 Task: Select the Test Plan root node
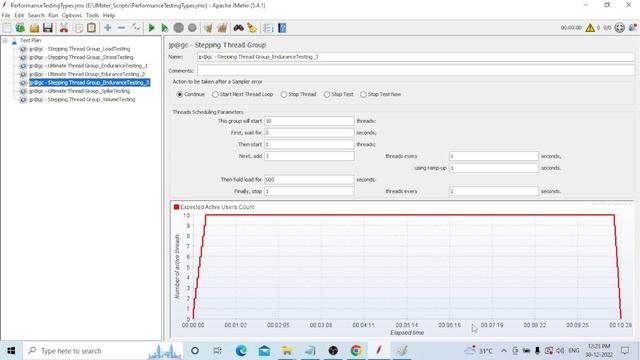pos(30,40)
